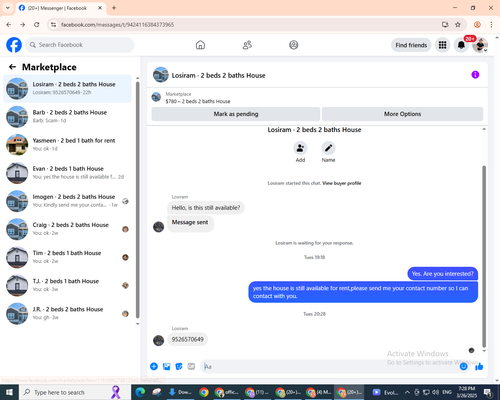Screen dimensions: 500x400
Task: Open J.R. 2 beds 2 baths conversation
Action: click(67, 313)
